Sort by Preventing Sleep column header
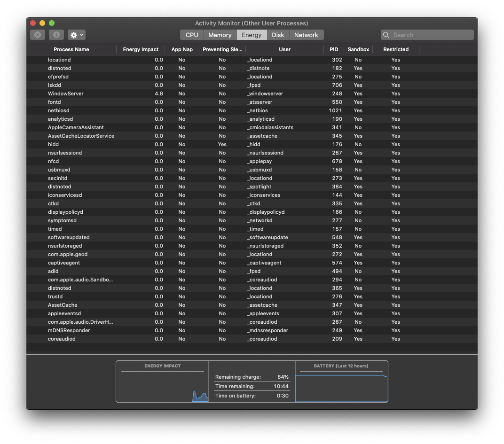Image resolution: width=504 pixels, height=444 pixels. point(222,49)
